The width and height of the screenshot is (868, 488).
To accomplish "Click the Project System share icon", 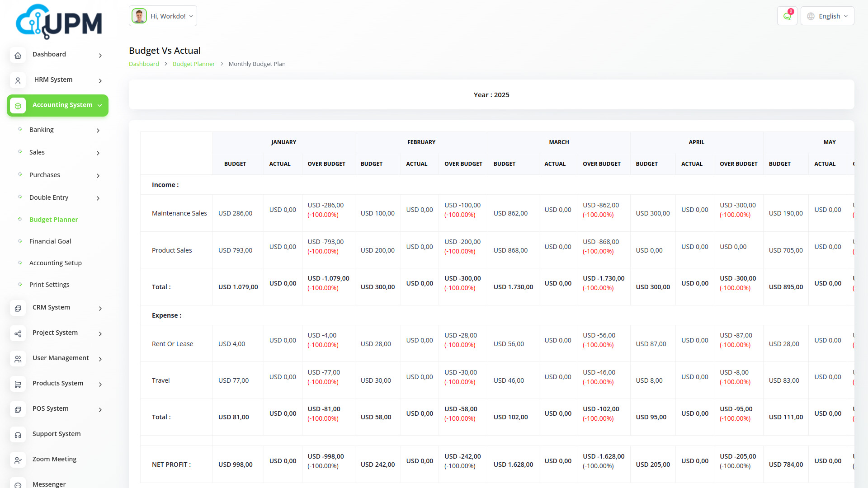I will pos(18,333).
